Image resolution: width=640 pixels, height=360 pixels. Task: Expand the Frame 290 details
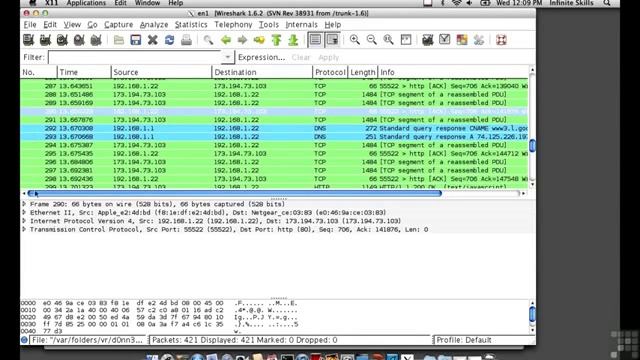click(x=24, y=204)
